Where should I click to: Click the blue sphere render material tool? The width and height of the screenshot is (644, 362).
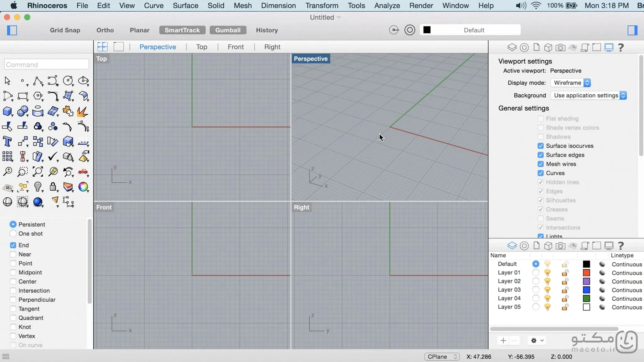[x=38, y=202]
